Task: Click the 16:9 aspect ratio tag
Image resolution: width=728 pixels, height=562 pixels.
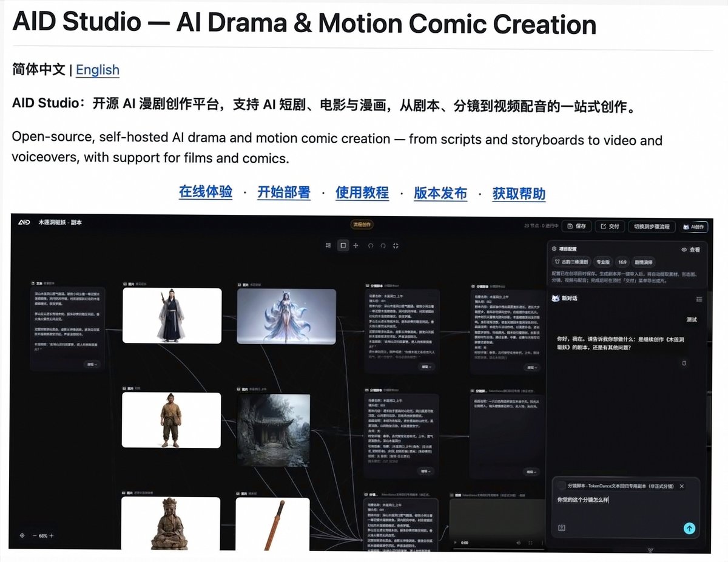Action: pos(622,262)
